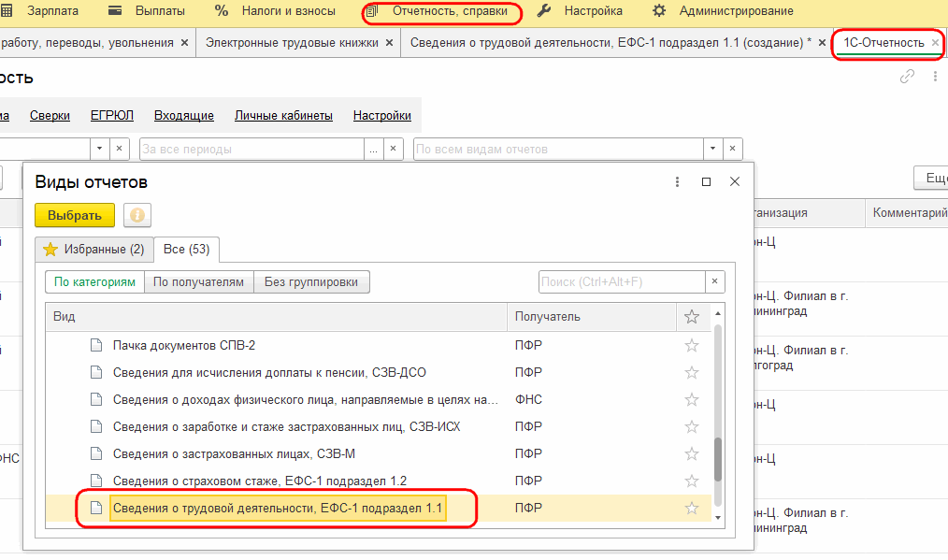Star the СЗВ-ИСХ report row
The width and height of the screenshot is (948, 560).
692,427
